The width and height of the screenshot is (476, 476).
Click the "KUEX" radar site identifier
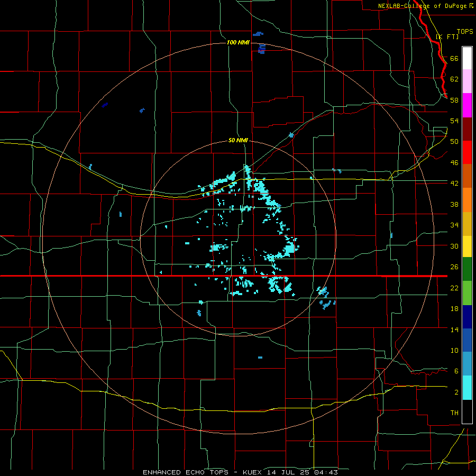[x=252, y=472]
